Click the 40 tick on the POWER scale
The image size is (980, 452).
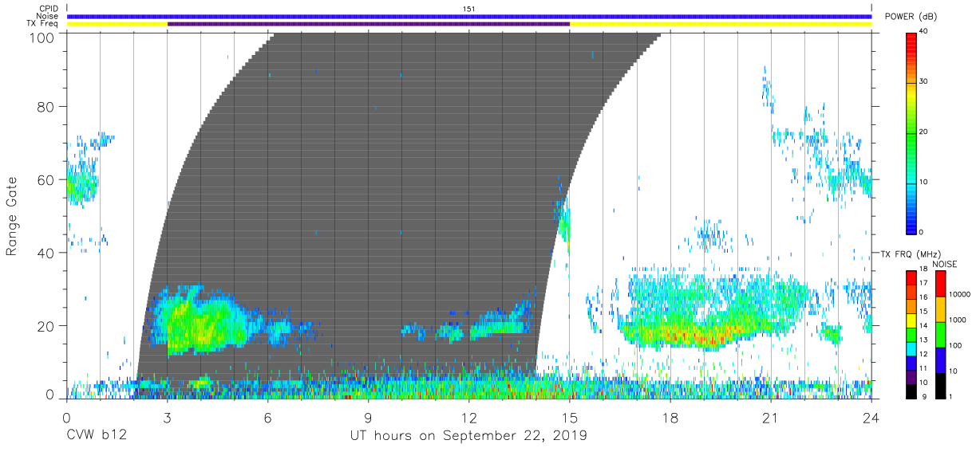tap(924, 32)
